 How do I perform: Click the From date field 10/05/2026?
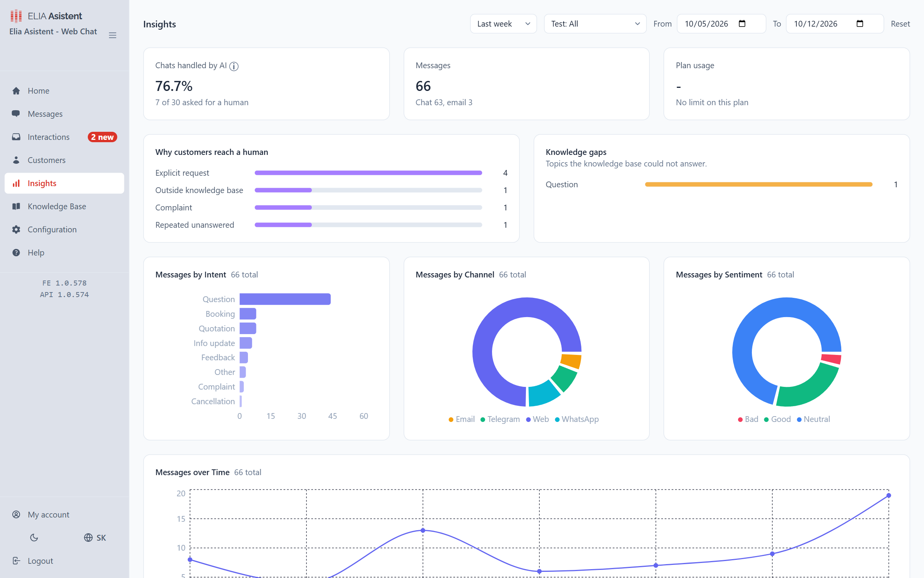[721, 24]
